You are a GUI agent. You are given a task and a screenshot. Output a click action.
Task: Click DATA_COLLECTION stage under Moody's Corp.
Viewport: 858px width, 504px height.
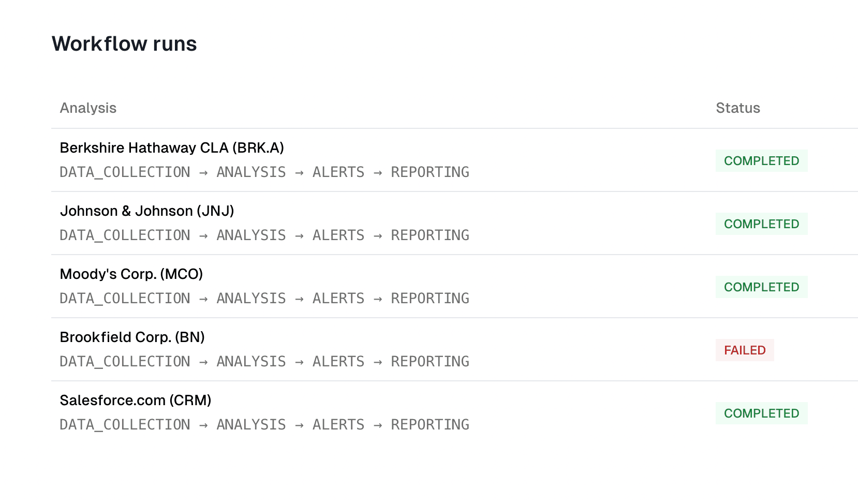pos(125,299)
